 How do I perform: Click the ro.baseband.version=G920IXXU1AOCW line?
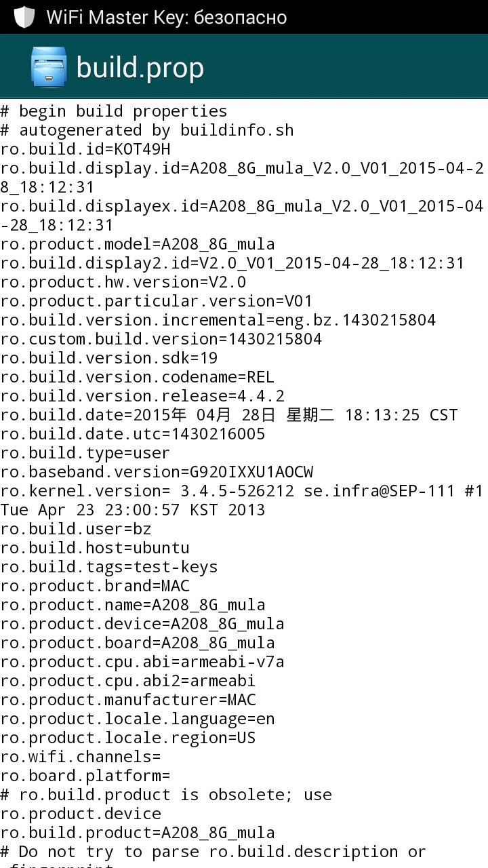pos(157,471)
